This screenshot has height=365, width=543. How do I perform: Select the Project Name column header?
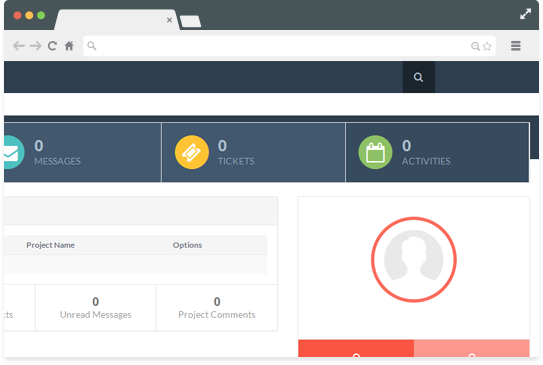(51, 245)
